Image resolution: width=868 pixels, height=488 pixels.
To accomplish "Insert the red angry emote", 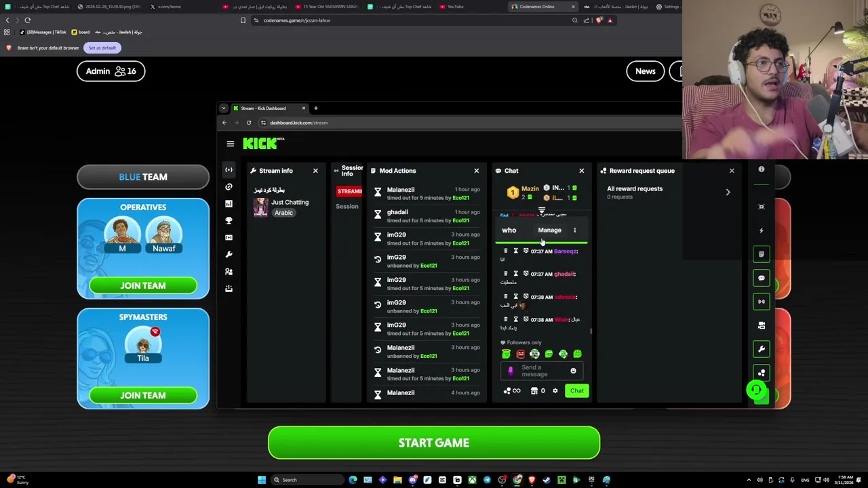I will point(520,354).
